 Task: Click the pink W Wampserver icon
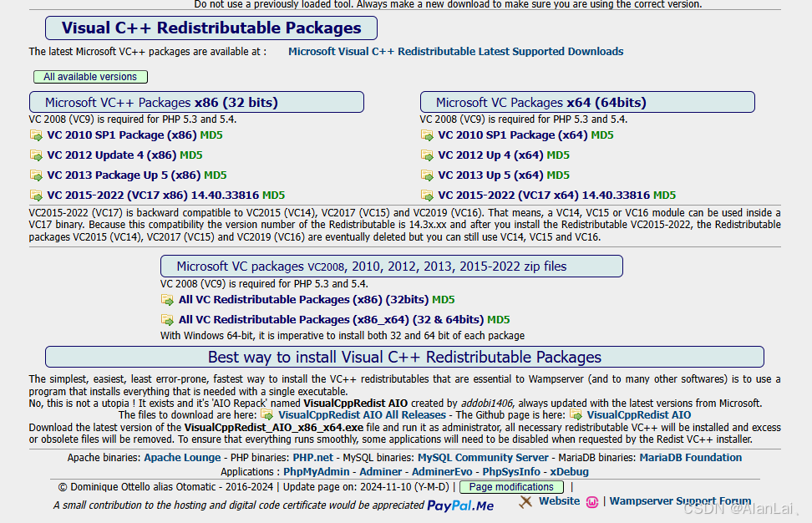[x=592, y=502]
